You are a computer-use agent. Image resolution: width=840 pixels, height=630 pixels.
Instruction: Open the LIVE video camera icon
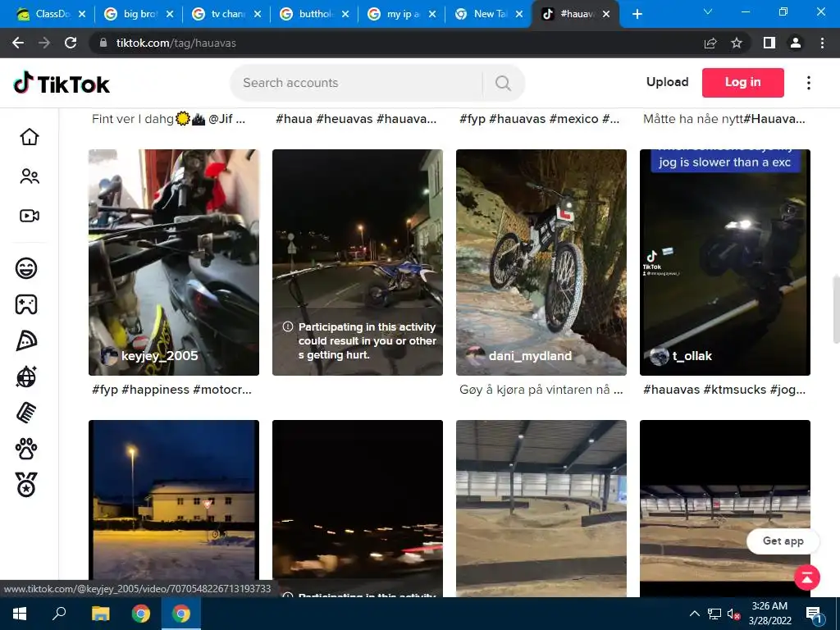[x=30, y=216]
